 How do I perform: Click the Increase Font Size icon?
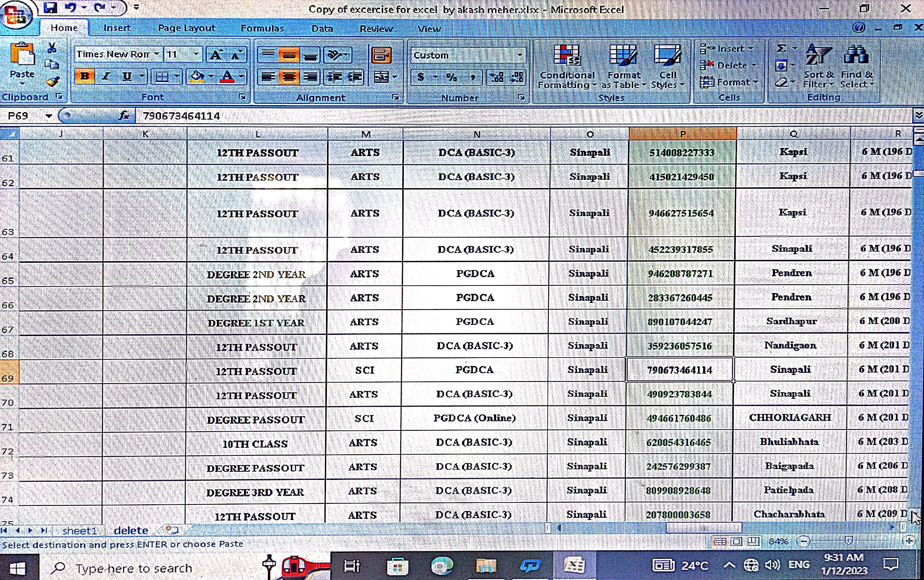point(216,55)
